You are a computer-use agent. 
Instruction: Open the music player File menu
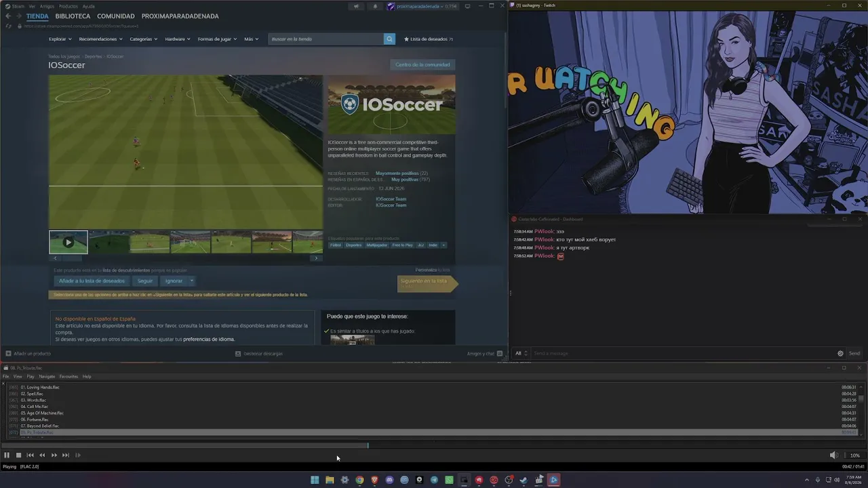pyautogui.click(x=5, y=376)
